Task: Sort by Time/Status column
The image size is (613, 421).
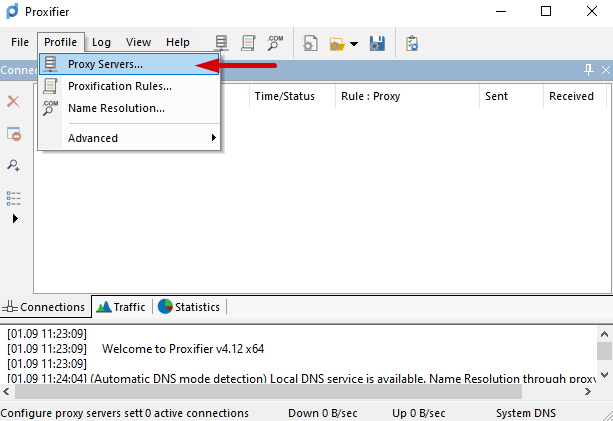Action: (292, 96)
